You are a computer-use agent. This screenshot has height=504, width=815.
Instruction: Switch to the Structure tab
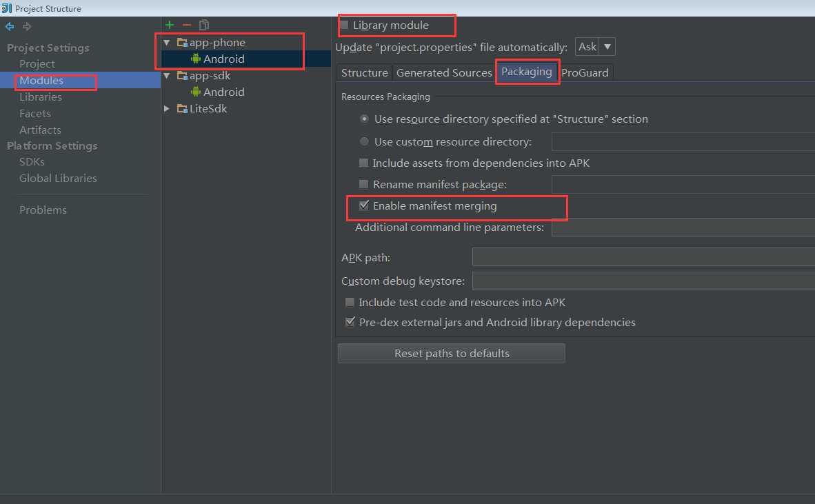[x=364, y=73]
